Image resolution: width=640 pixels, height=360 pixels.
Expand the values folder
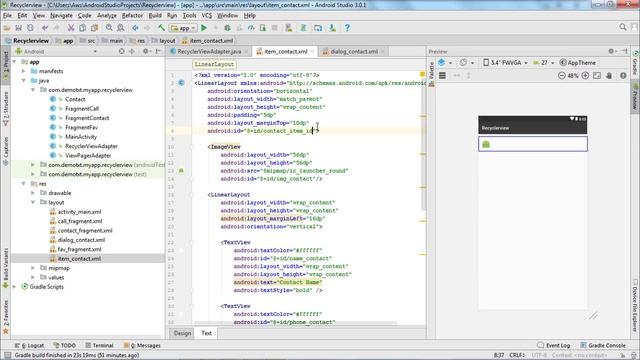[x=33, y=278]
